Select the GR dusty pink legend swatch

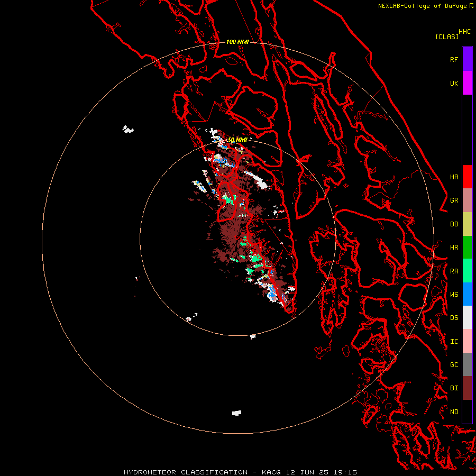click(x=467, y=200)
